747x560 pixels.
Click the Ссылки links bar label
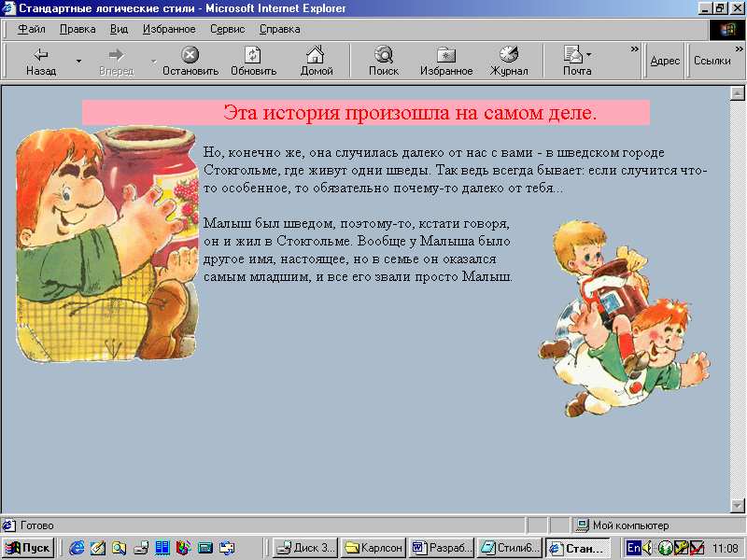[712, 61]
